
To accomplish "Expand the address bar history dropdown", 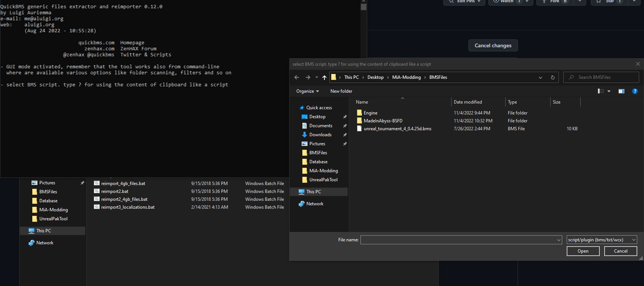I will point(540,77).
